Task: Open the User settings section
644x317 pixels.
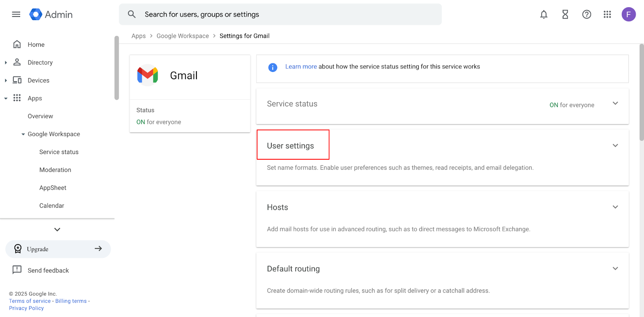Action: [290, 146]
